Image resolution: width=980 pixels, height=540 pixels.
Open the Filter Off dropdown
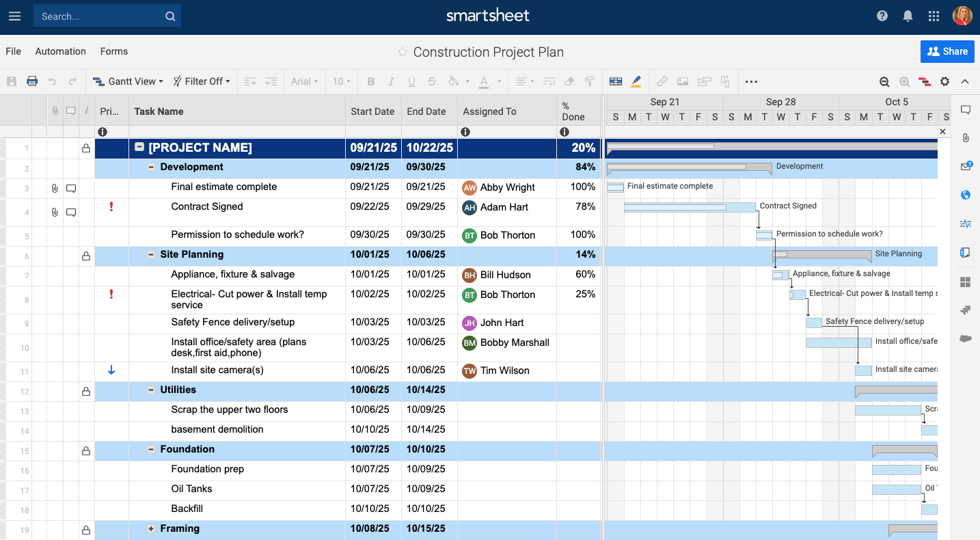tap(201, 81)
